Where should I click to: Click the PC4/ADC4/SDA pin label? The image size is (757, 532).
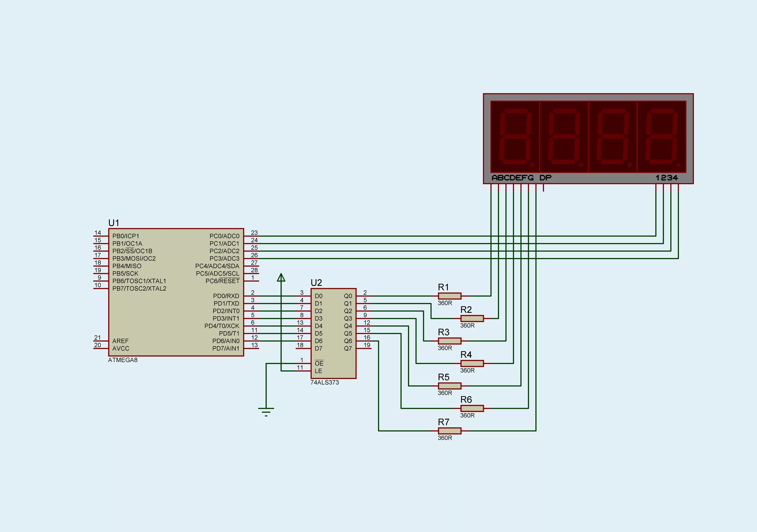point(217,266)
